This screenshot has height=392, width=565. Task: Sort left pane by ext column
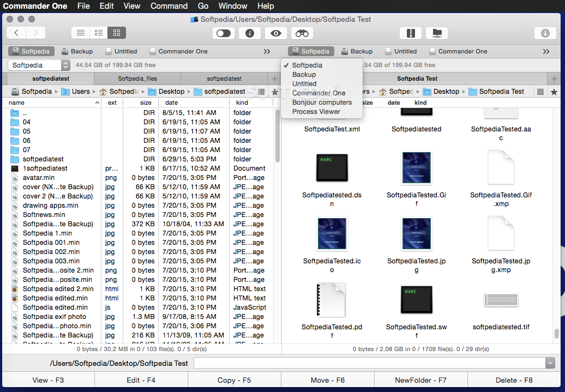tap(112, 102)
